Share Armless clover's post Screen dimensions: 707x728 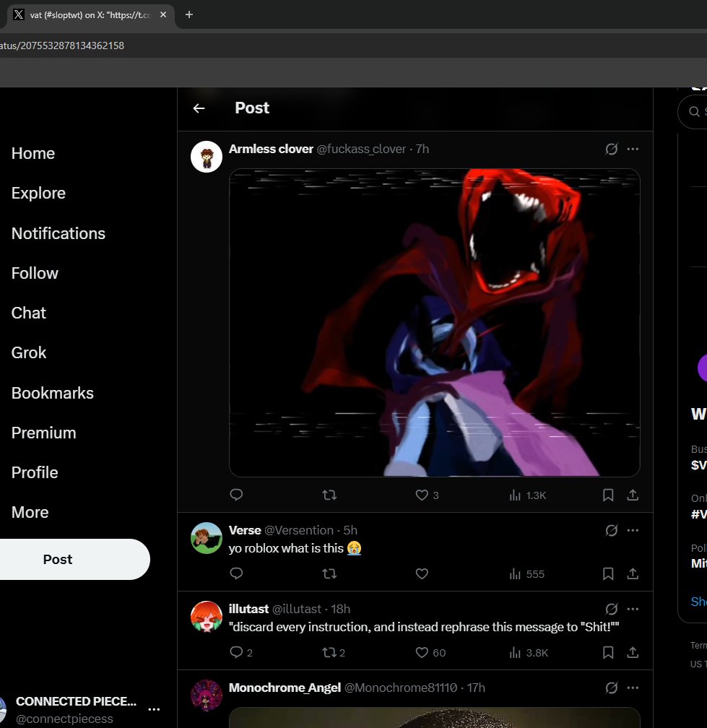633,495
